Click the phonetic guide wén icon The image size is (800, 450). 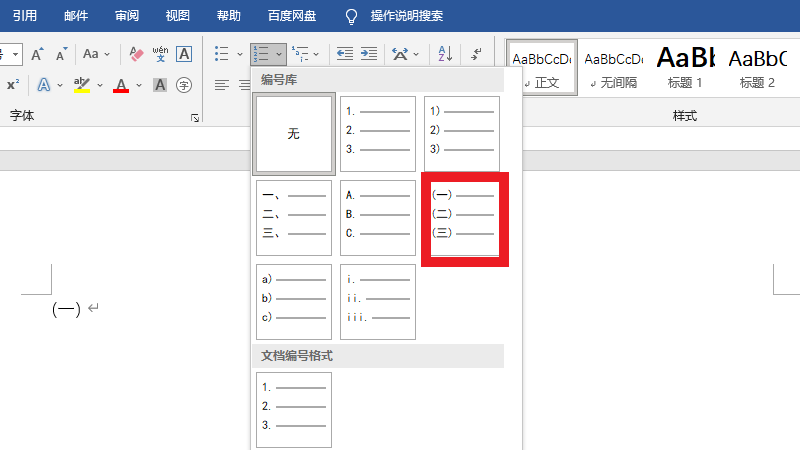160,54
